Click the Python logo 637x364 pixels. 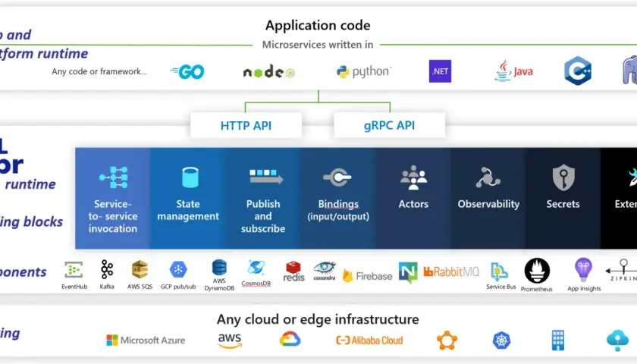pos(363,72)
